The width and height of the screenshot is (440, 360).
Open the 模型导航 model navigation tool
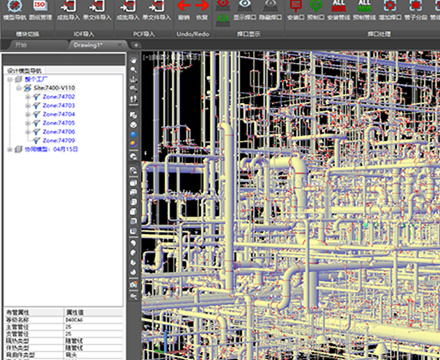click(15, 10)
